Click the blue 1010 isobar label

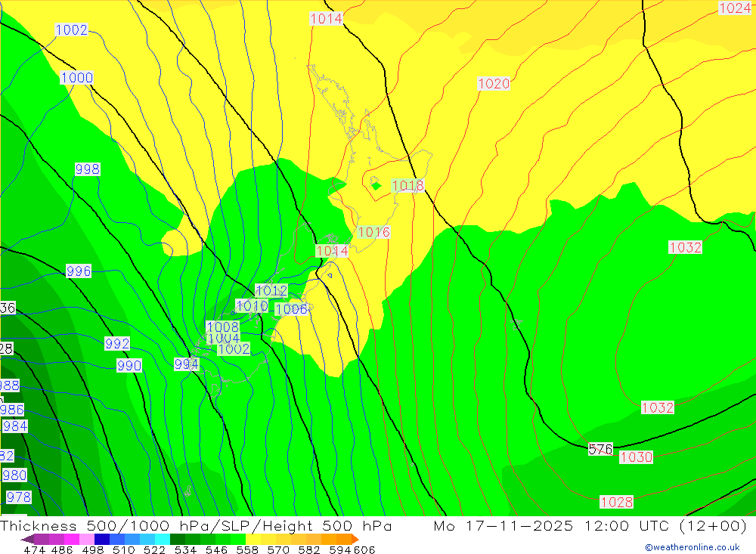[x=252, y=305]
